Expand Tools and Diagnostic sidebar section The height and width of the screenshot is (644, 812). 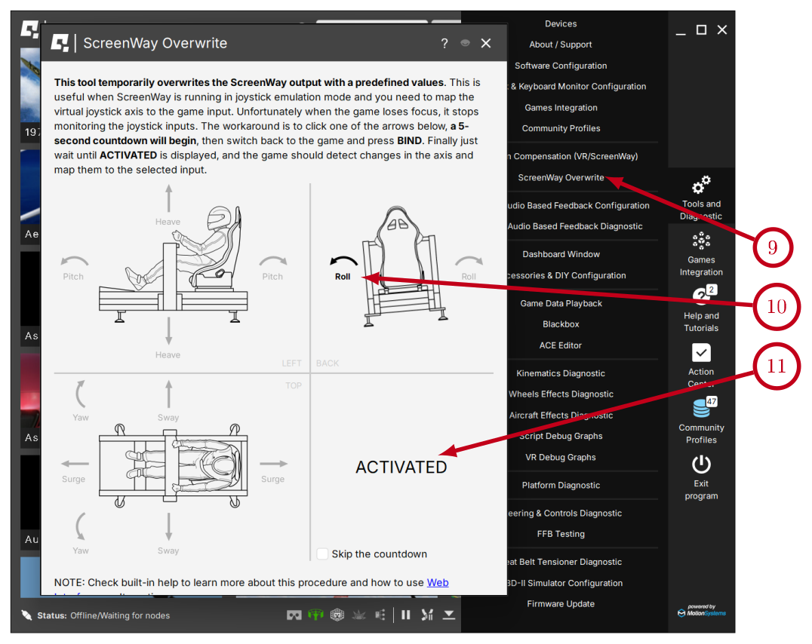701,186
